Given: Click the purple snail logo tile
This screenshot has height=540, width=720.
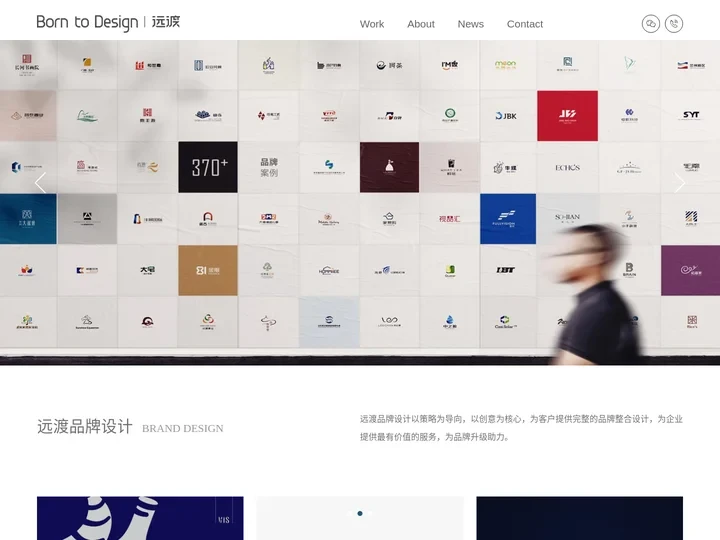Looking at the screenshot, I should (x=691, y=270).
